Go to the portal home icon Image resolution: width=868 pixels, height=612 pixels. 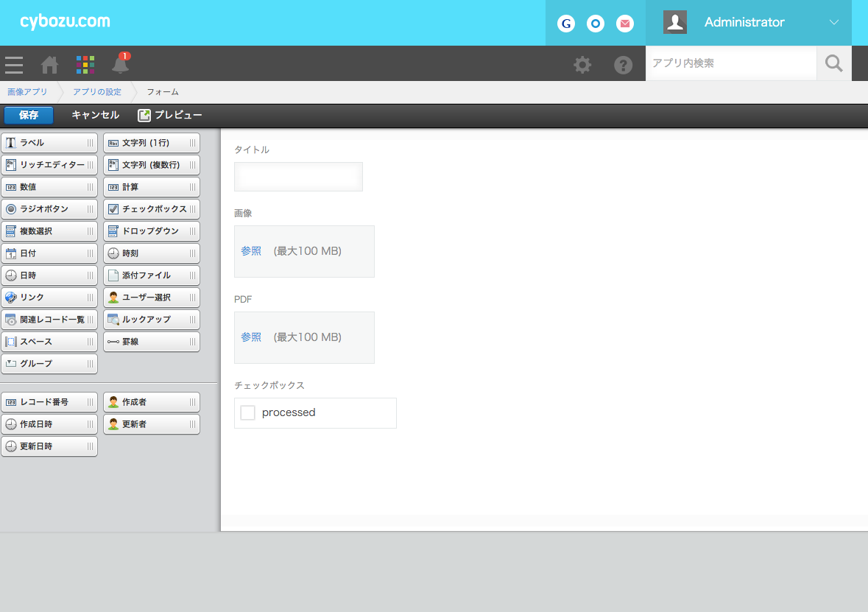(x=49, y=65)
